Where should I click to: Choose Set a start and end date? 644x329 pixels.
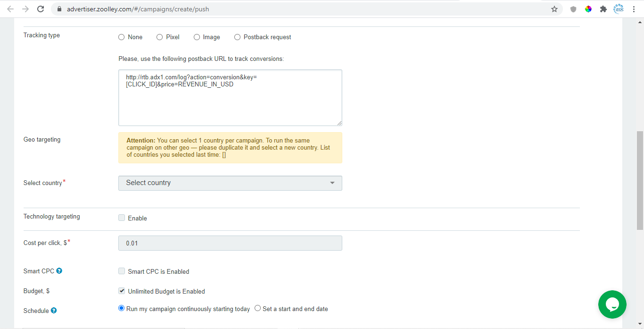tap(257, 308)
